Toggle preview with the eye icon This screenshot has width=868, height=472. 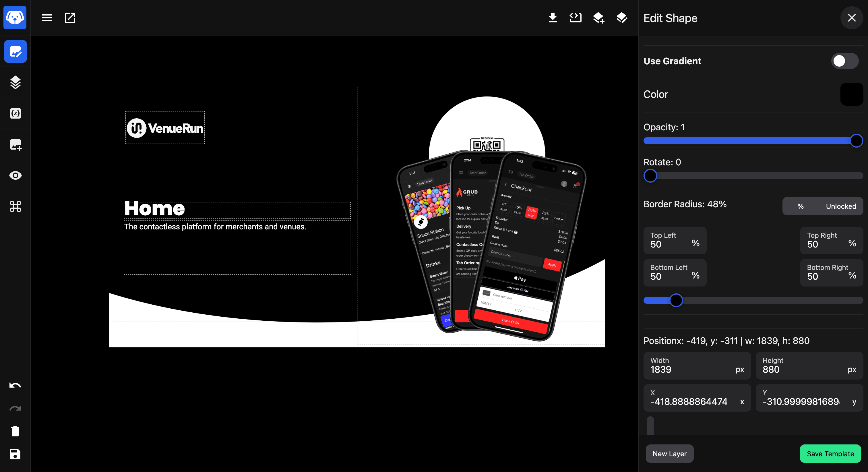click(x=15, y=175)
